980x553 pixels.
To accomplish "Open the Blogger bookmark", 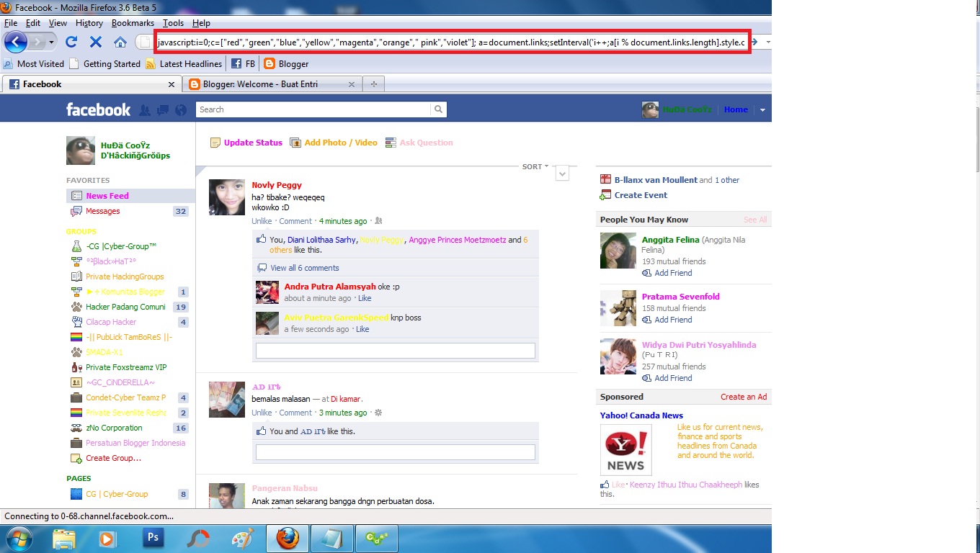I will (286, 64).
